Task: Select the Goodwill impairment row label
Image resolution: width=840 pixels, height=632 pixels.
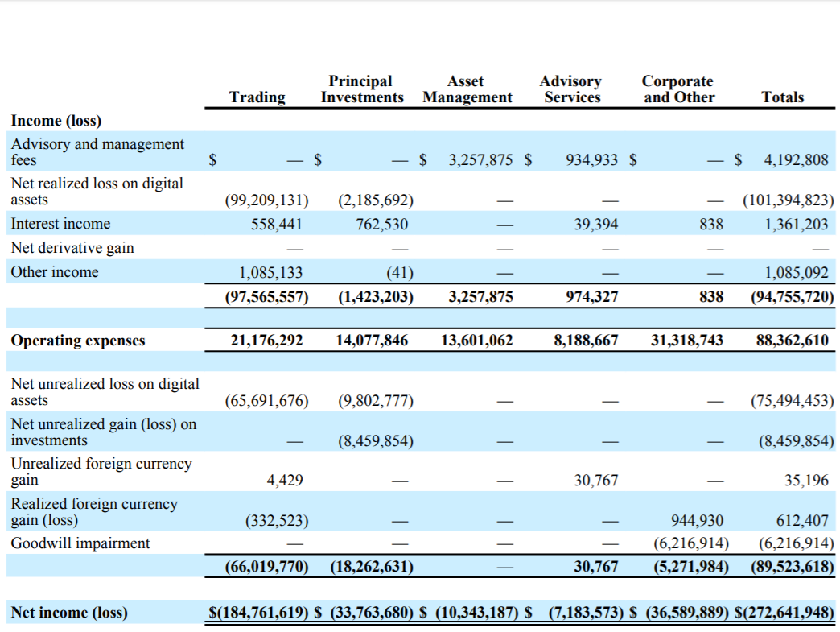Action: (x=80, y=543)
